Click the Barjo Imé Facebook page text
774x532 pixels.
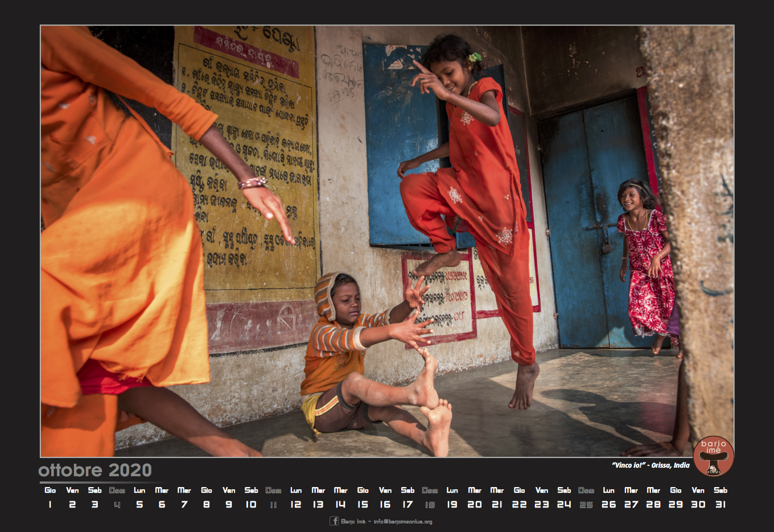click(x=353, y=521)
